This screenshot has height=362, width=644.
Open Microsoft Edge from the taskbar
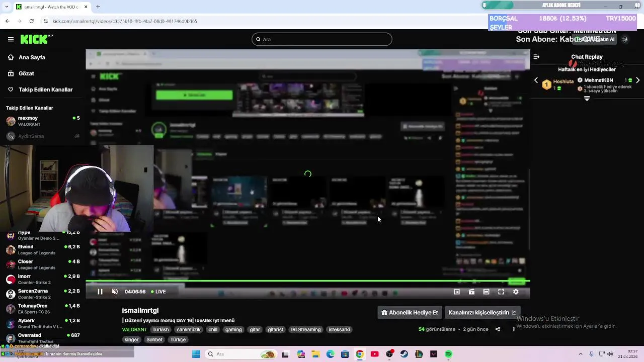pyautogui.click(x=330, y=354)
